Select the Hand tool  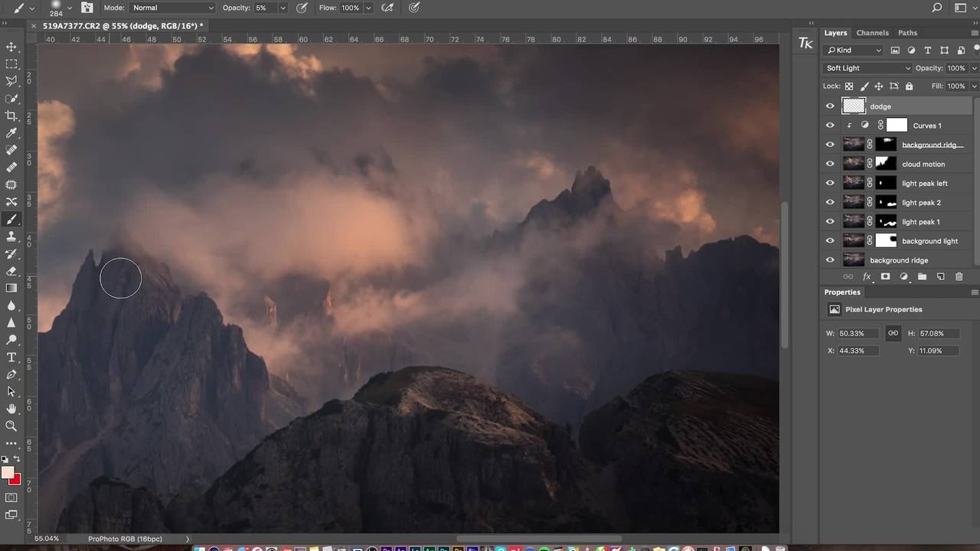tap(11, 409)
